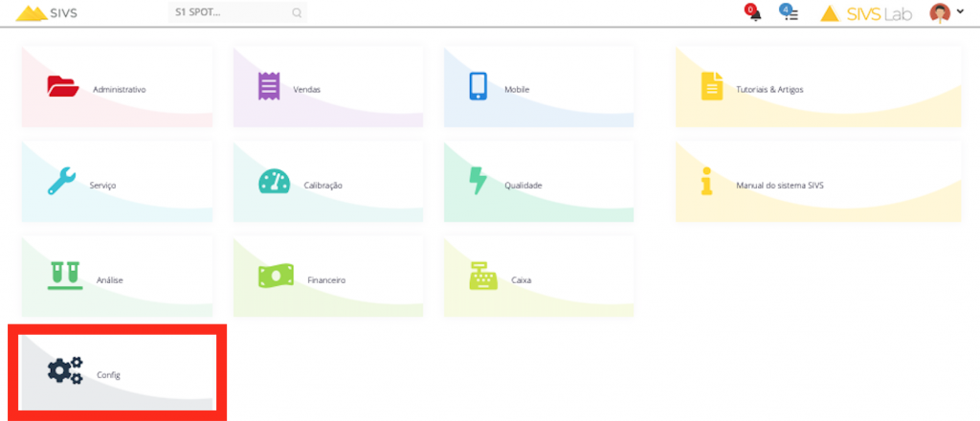The width and height of the screenshot is (980, 421).
Task: Open the task list icon with badge 4
Action: 791,13
